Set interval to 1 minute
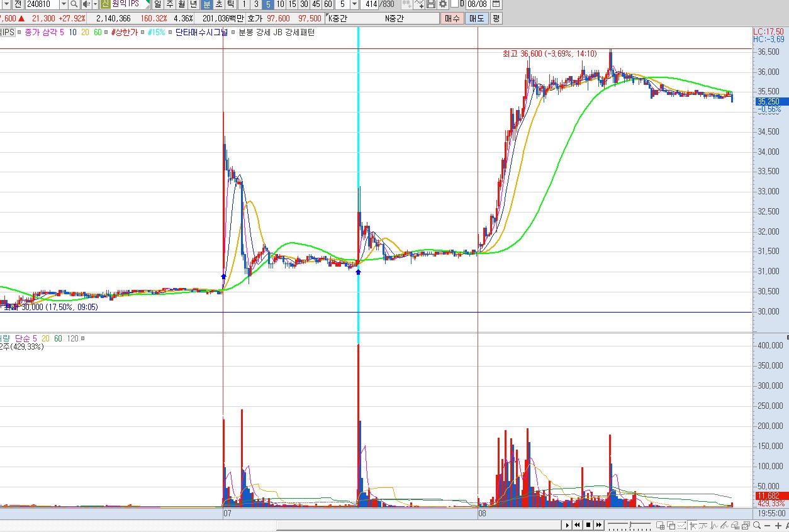Image resolution: width=789 pixels, height=532 pixels. coord(244,4)
